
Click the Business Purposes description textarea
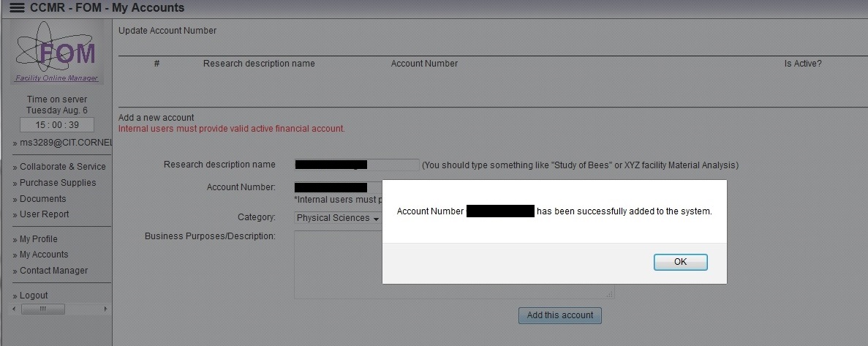[x=454, y=265]
